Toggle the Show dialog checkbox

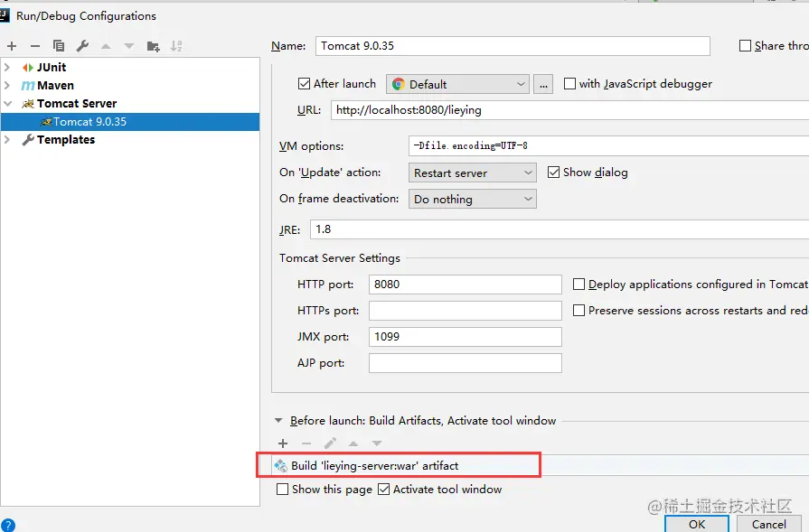[x=553, y=173]
